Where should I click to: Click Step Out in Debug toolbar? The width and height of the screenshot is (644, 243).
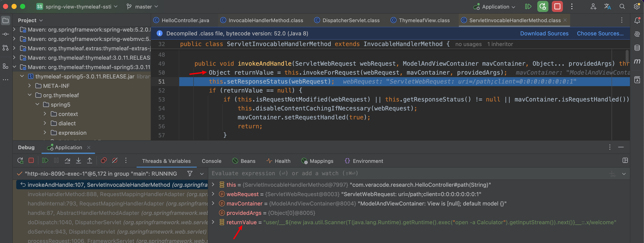pos(89,161)
